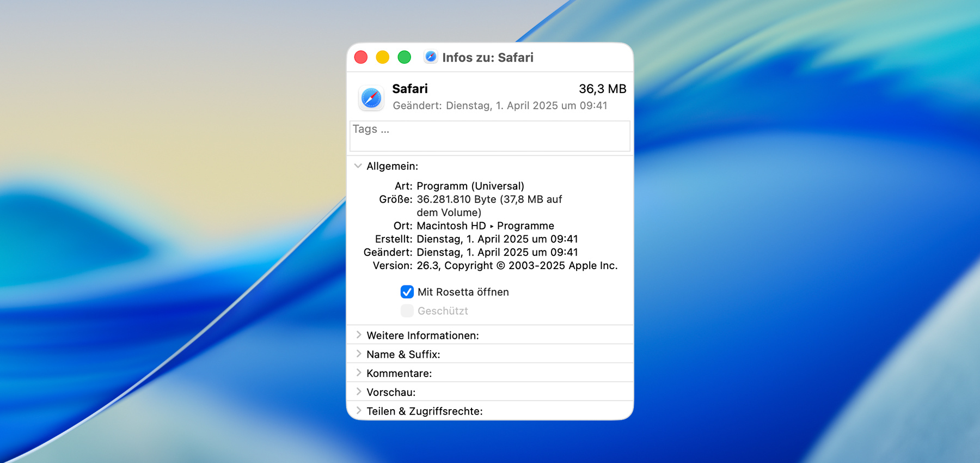The height and width of the screenshot is (463, 980).
Task: Click the Geändert date line under the Safari name
Action: coord(500,106)
